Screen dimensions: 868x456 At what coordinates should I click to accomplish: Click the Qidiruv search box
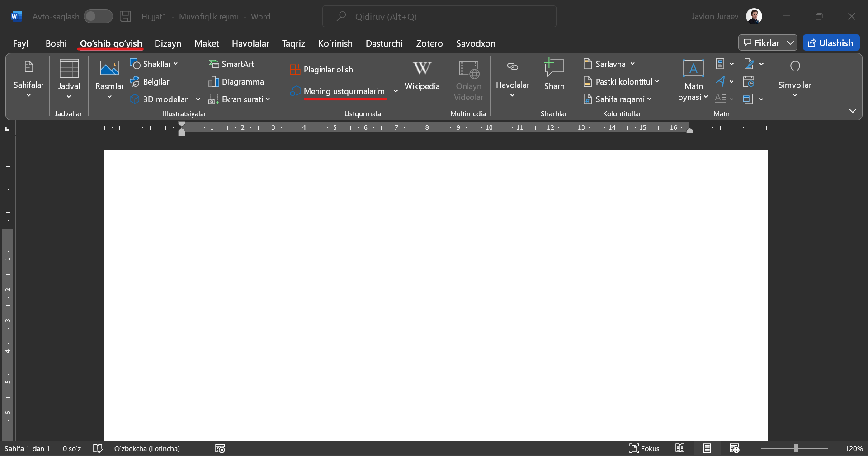[439, 17]
